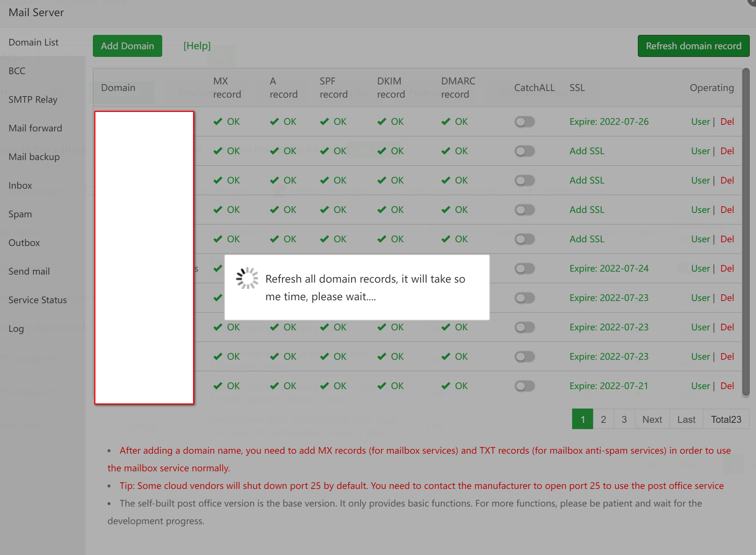The height and width of the screenshot is (555, 756).
Task: Click the Refresh domain record button
Action: click(x=693, y=46)
